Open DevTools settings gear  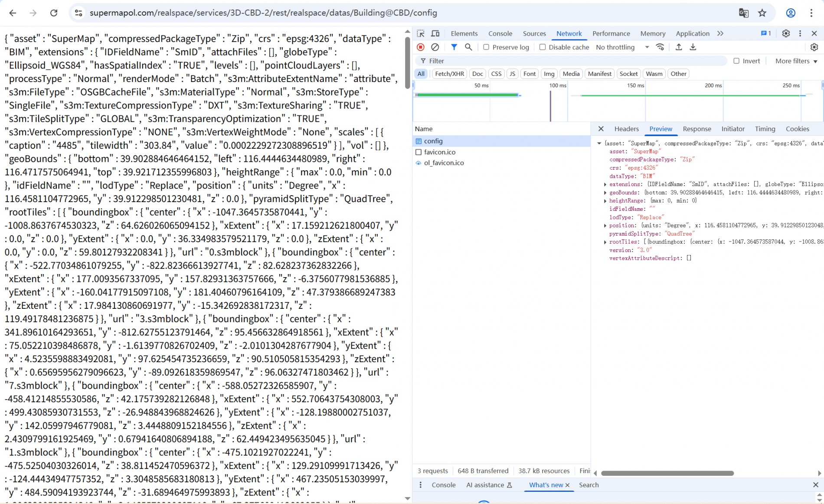pos(786,33)
